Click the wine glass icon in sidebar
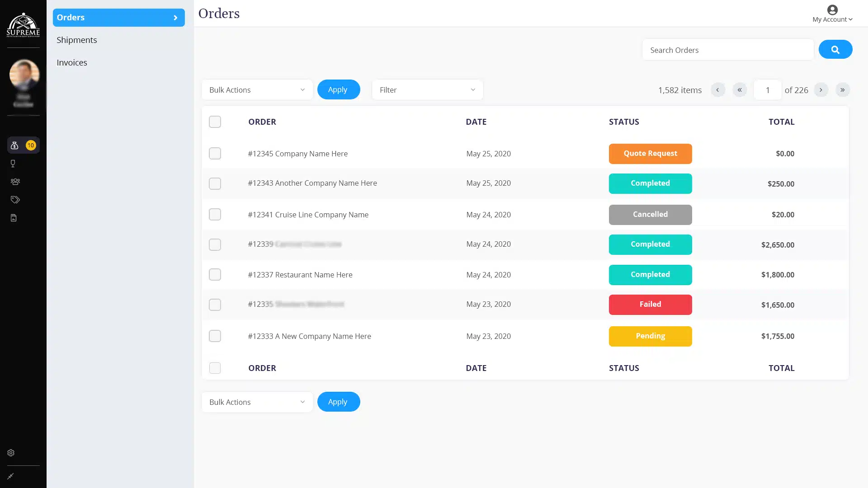 click(13, 163)
